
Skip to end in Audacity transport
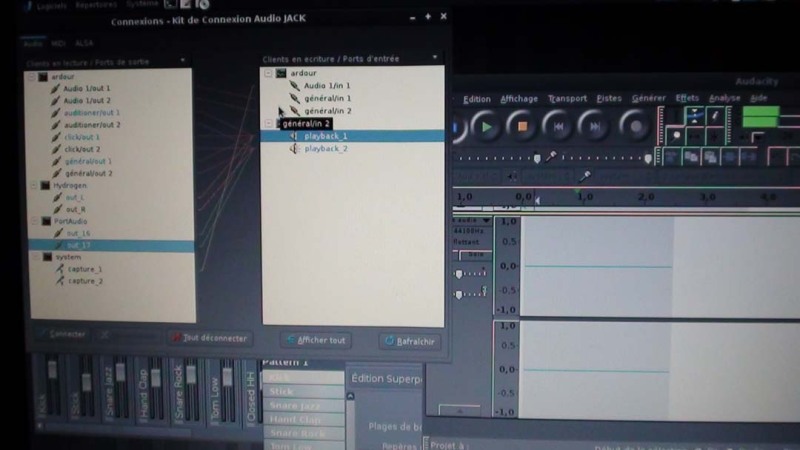click(x=594, y=126)
